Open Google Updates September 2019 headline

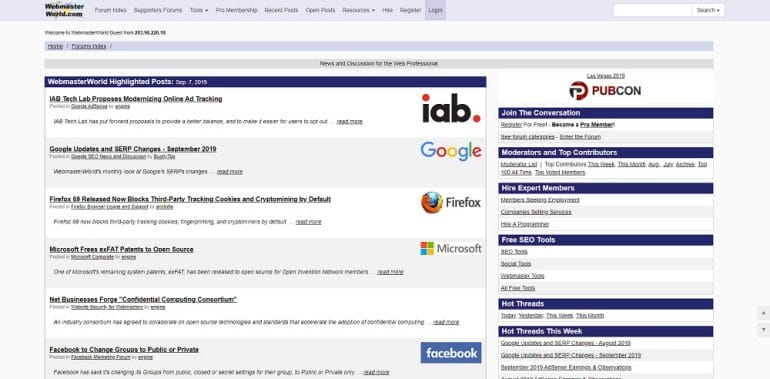point(133,149)
